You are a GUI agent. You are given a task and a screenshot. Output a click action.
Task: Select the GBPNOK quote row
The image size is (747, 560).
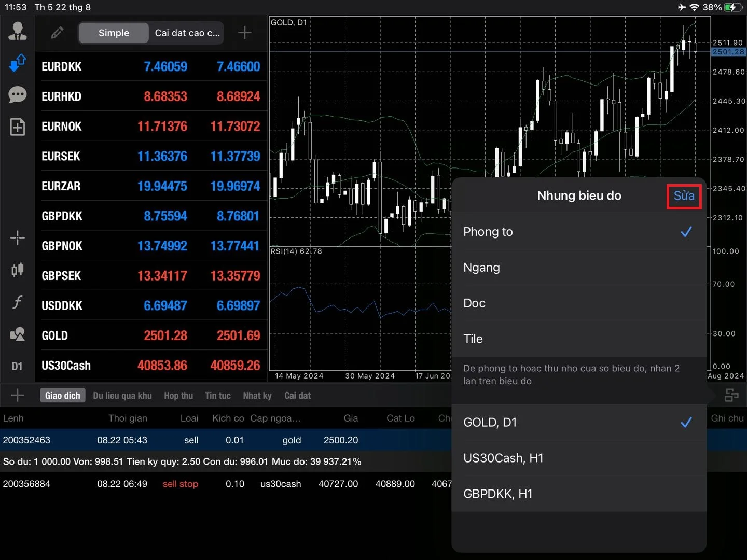point(151,246)
